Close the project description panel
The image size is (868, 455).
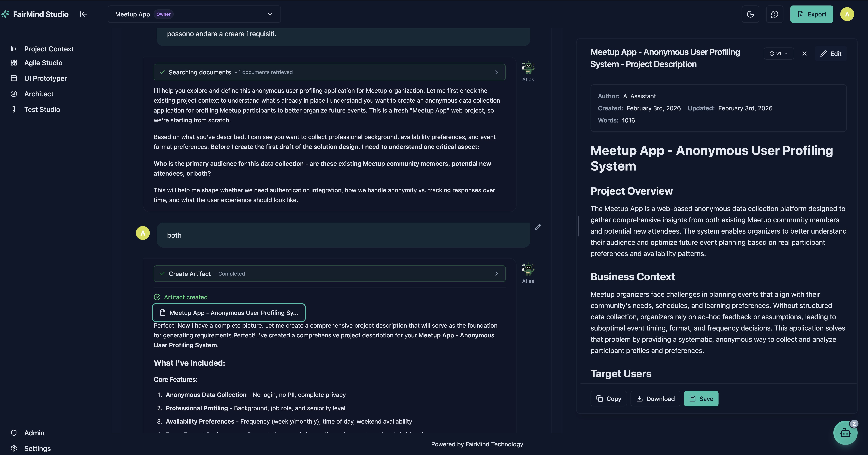pyautogui.click(x=805, y=53)
